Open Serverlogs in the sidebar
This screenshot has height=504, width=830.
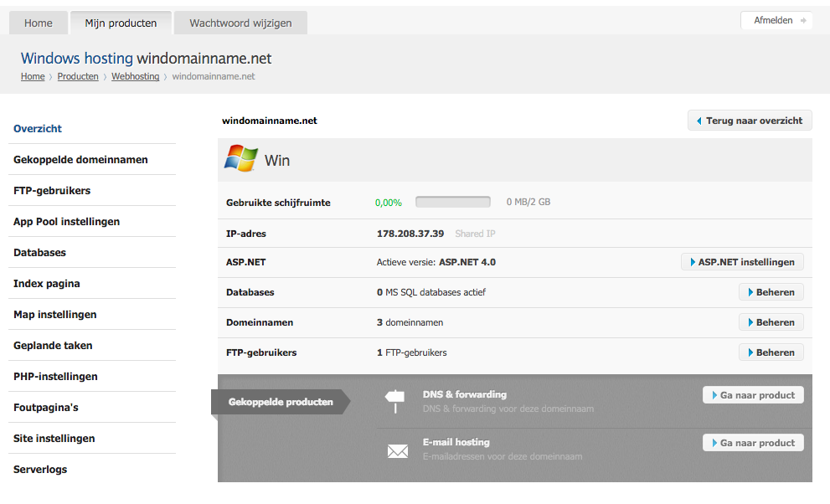(x=40, y=470)
